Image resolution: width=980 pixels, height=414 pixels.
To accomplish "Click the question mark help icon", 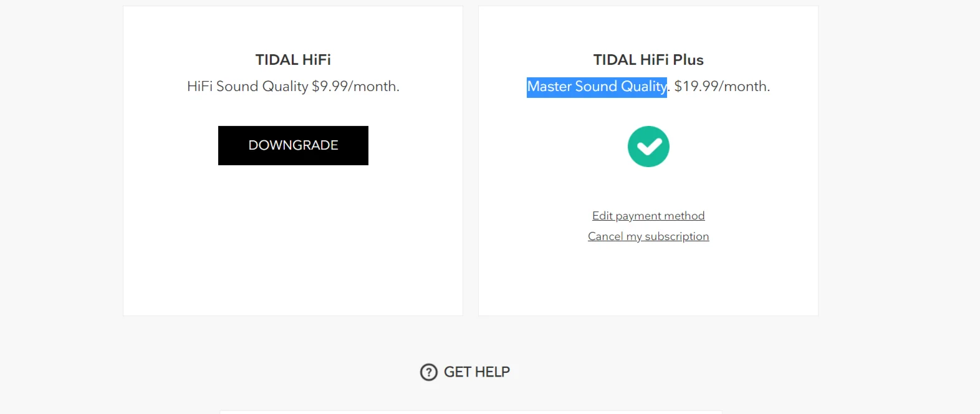I will [x=429, y=372].
